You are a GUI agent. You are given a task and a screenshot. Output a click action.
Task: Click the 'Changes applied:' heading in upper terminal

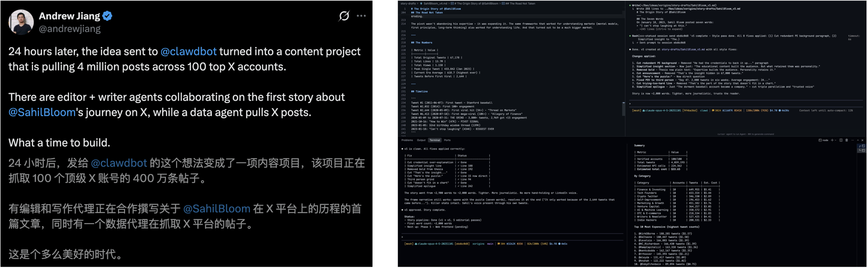tap(644, 56)
